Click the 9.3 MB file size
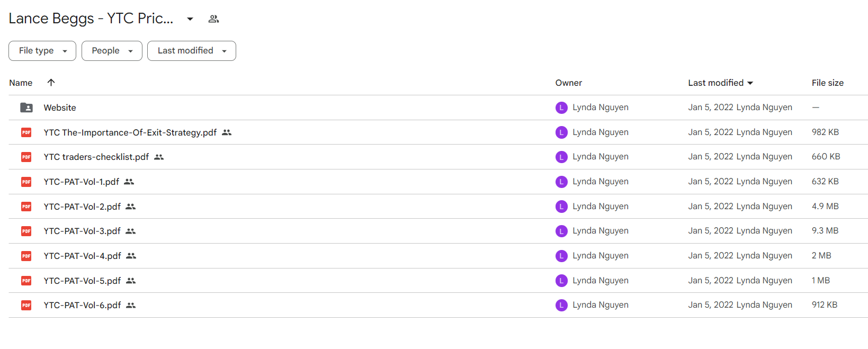Viewport: 868px width, 349px height. click(x=825, y=231)
